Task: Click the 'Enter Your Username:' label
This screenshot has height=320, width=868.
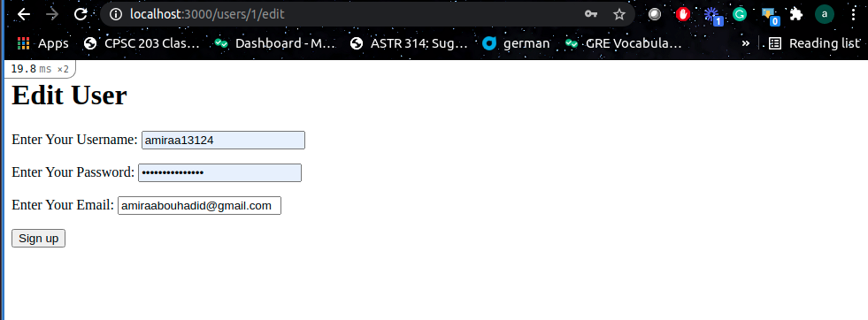Action: 74,140
